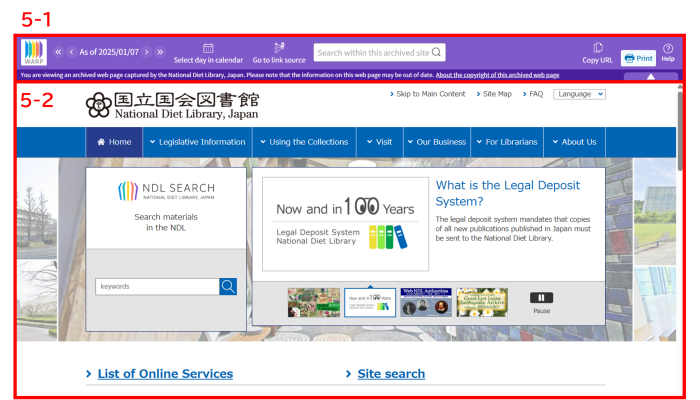Image resolution: width=700 pixels, height=400 pixels.
Task: Expand the Using the Collections menu
Action: pyautogui.click(x=304, y=142)
